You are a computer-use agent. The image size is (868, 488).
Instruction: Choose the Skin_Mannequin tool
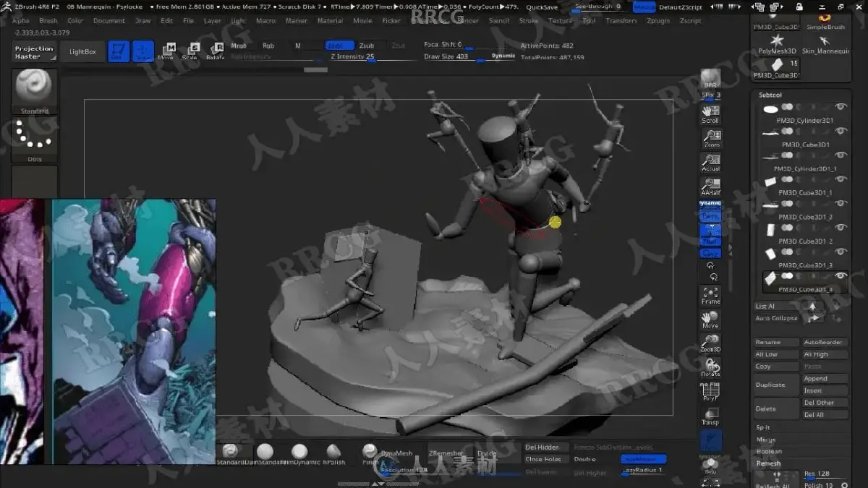pos(825,44)
